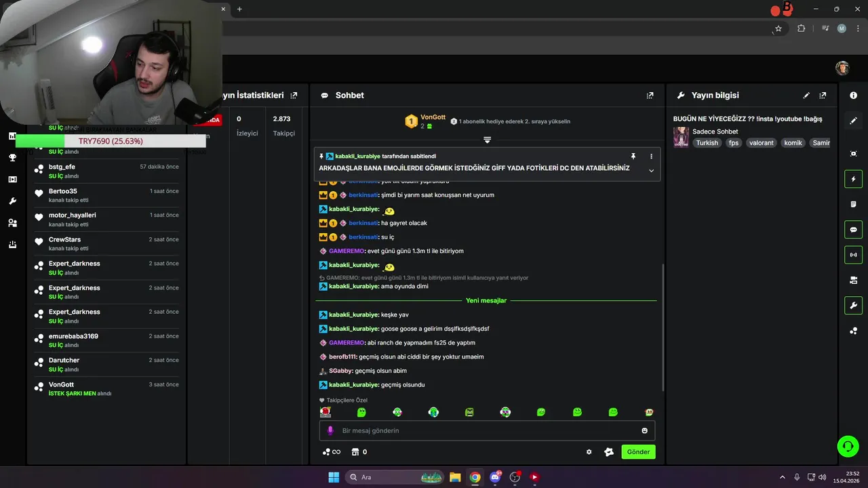Screen dimensions: 868x488
Task: Pop out the Yayın bilgisi panel
Action: tap(823, 96)
